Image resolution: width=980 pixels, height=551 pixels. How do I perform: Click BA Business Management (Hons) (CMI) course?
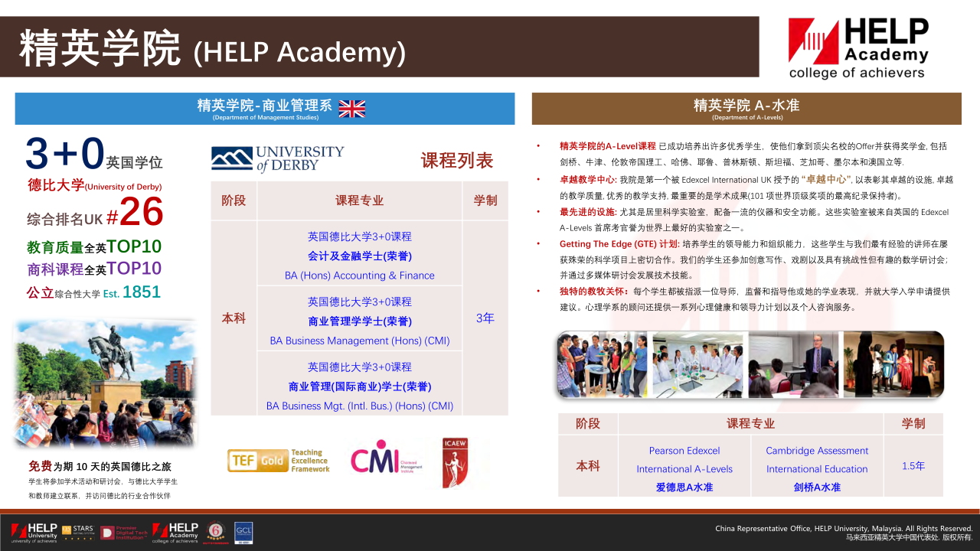point(359,321)
